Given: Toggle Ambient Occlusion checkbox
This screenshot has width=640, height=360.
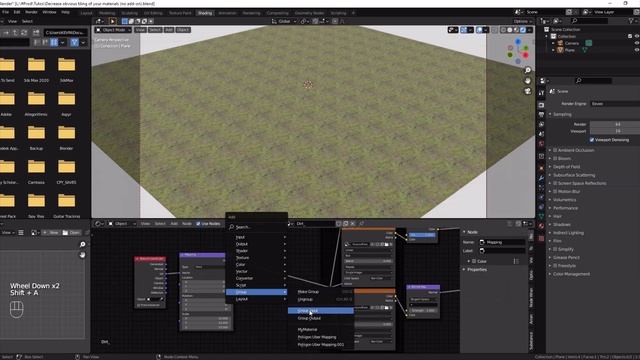Looking at the screenshot, I should click(555, 150).
